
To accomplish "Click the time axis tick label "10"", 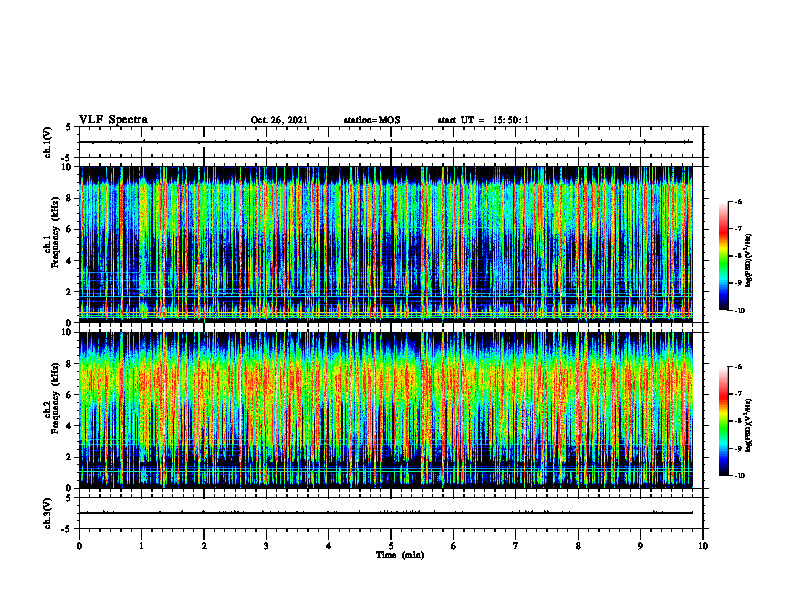I will (x=703, y=546).
